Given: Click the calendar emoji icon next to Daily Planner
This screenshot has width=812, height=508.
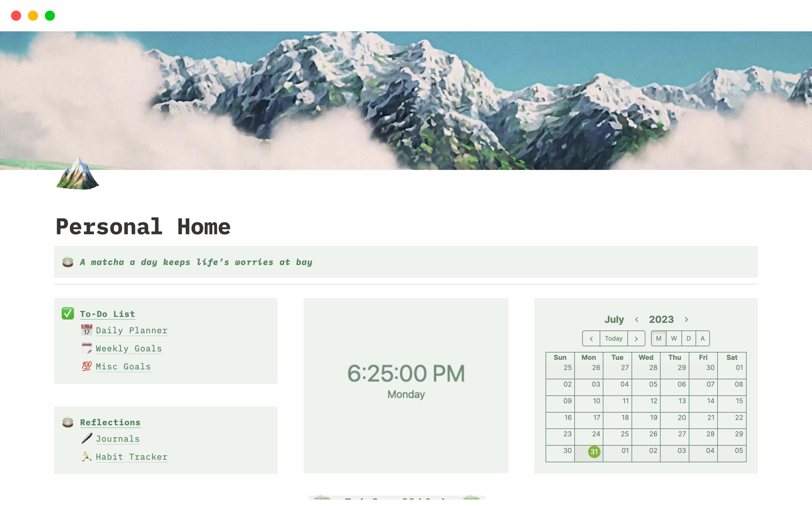Looking at the screenshot, I should 87,330.
